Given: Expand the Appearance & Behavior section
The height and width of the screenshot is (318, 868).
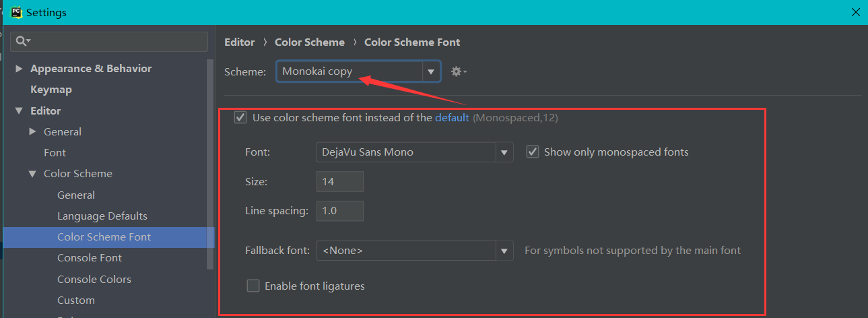Looking at the screenshot, I should click(19, 69).
